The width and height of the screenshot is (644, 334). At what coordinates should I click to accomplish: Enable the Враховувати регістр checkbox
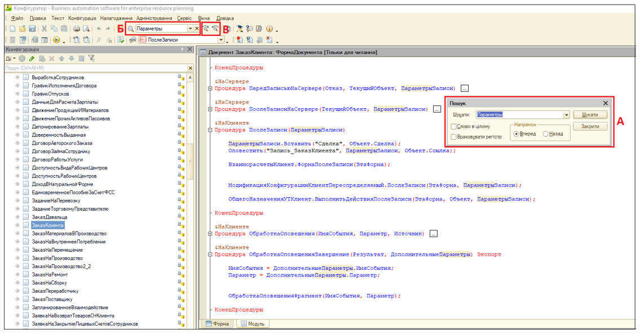tap(454, 137)
